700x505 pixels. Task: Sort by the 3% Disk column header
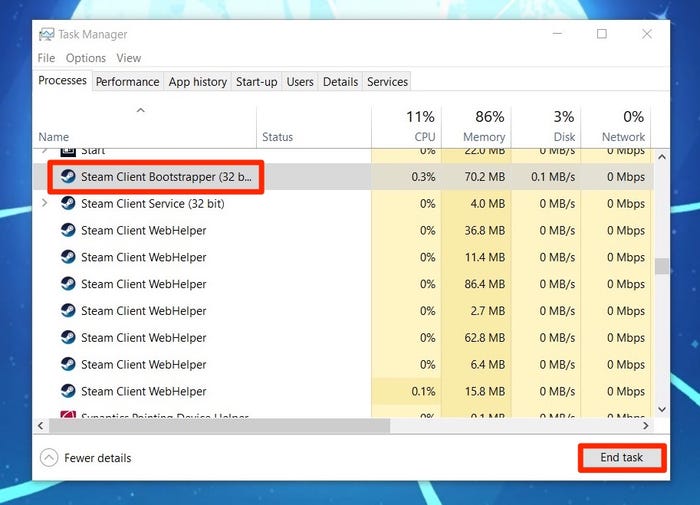click(546, 127)
